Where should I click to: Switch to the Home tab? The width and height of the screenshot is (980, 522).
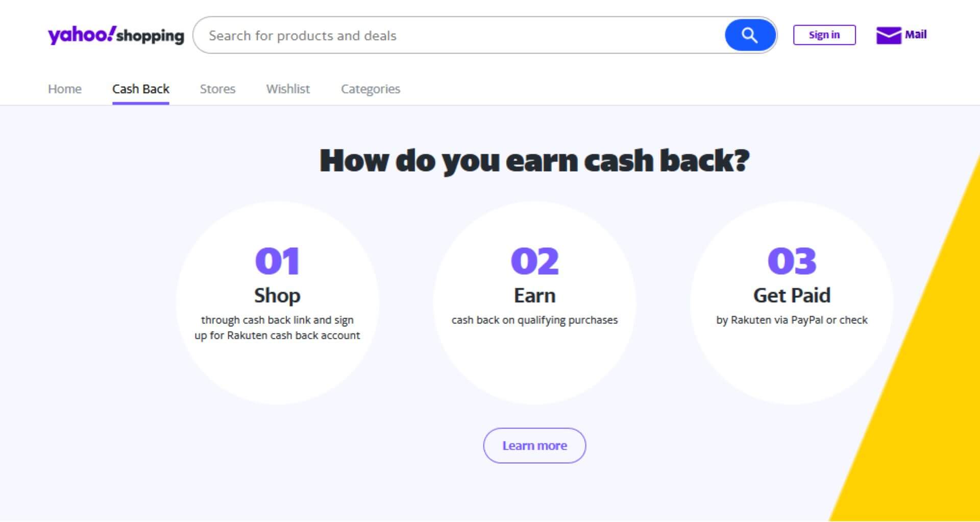pyautogui.click(x=65, y=89)
